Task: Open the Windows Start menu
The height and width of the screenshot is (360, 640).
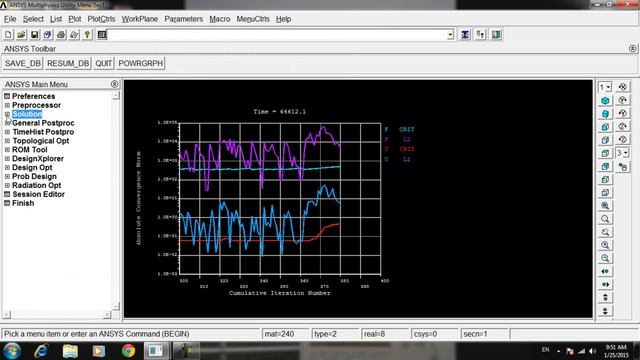Action: pos(12,351)
